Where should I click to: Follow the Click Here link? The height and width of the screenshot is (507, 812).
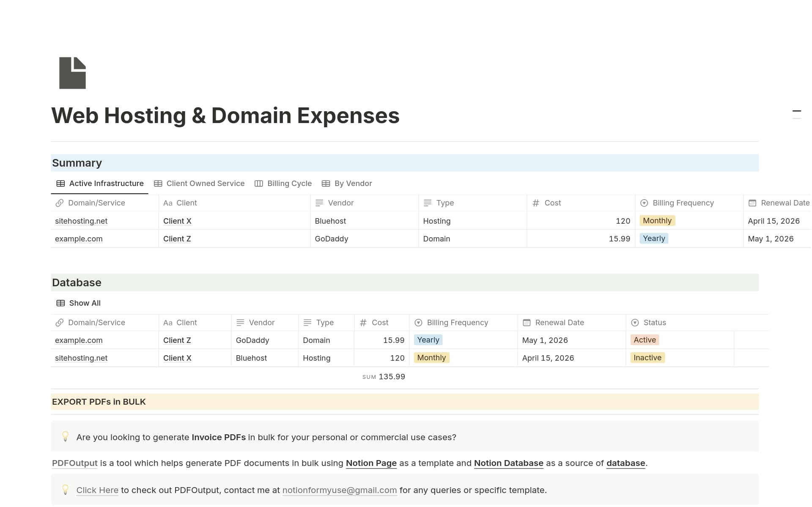97,491
